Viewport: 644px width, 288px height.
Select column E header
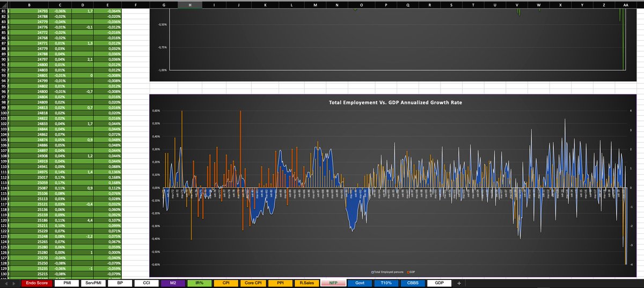(108, 4)
